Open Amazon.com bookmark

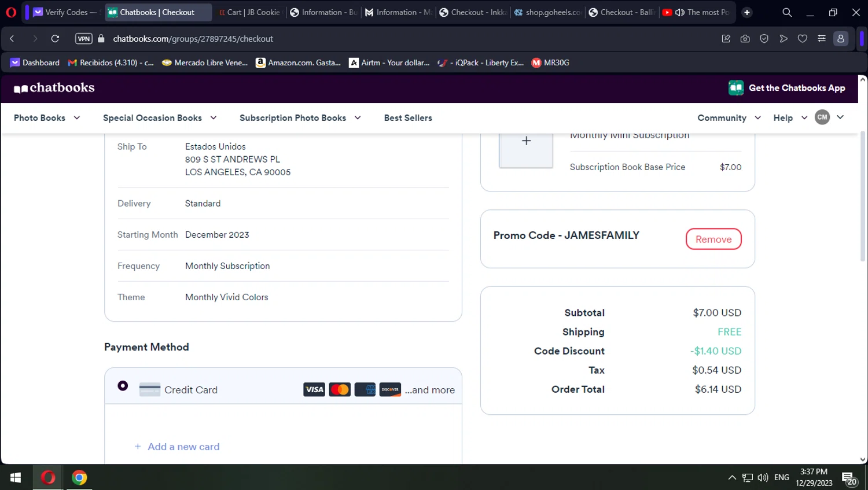pos(299,62)
